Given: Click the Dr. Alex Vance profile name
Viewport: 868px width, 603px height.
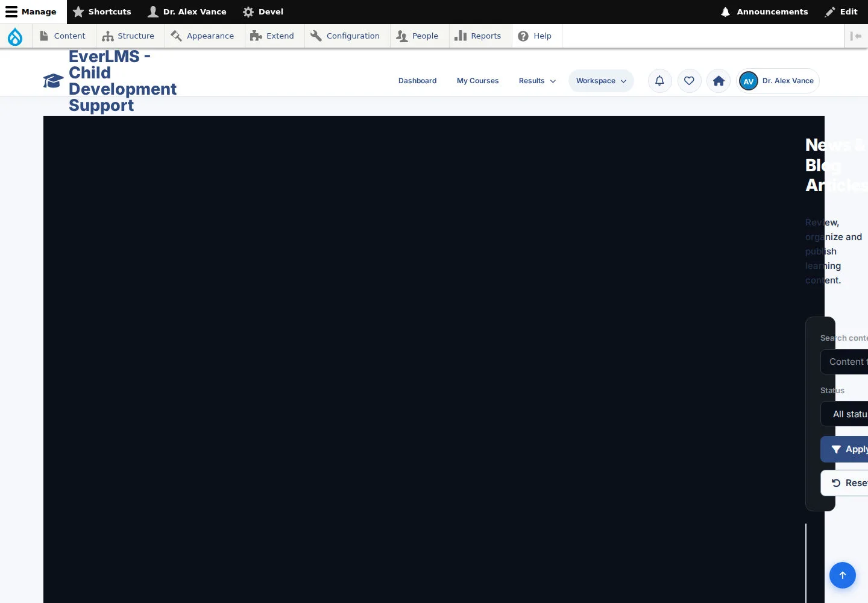Looking at the screenshot, I should click(x=788, y=81).
